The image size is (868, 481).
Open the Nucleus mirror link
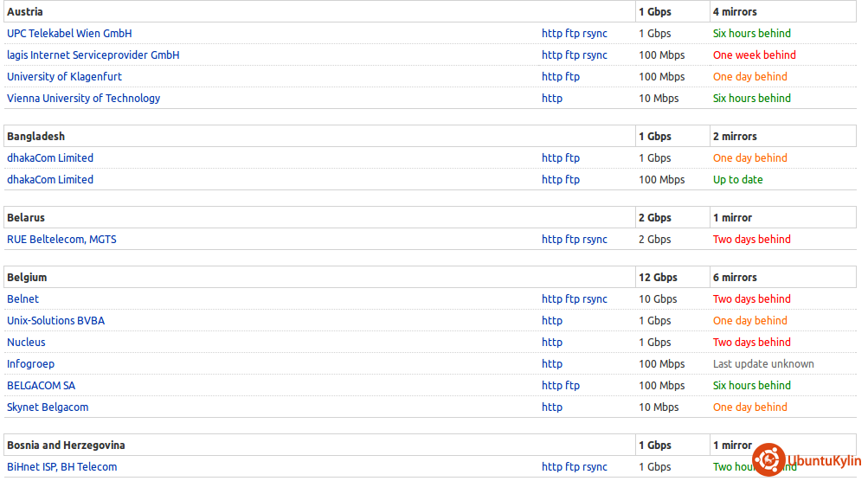[26, 343]
